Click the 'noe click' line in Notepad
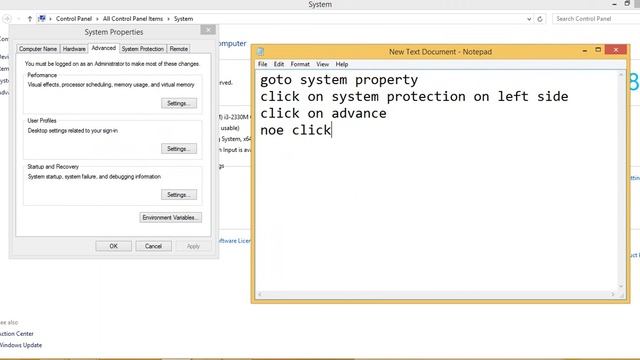This screenshot has height=360, width=640. [x=296, y=130]
